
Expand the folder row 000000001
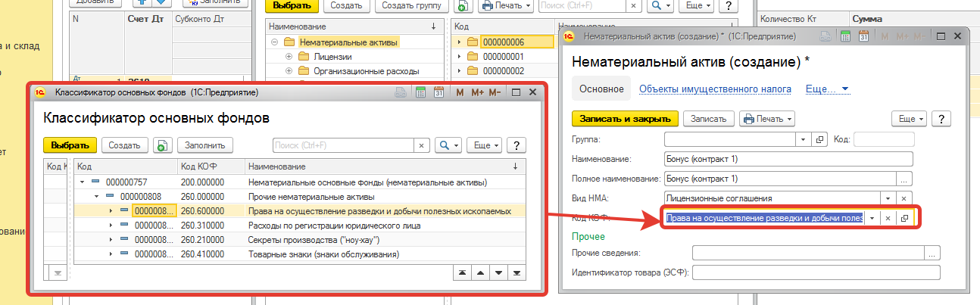(459, 57)
